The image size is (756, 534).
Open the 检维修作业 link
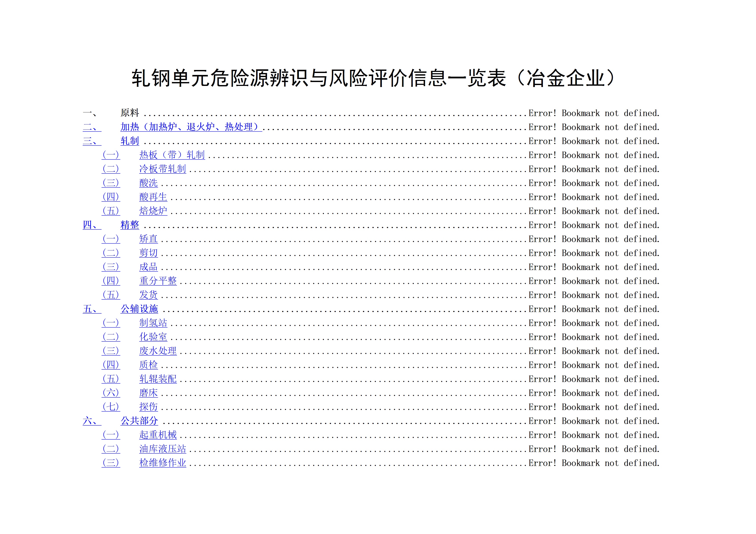tap(163, 463)
